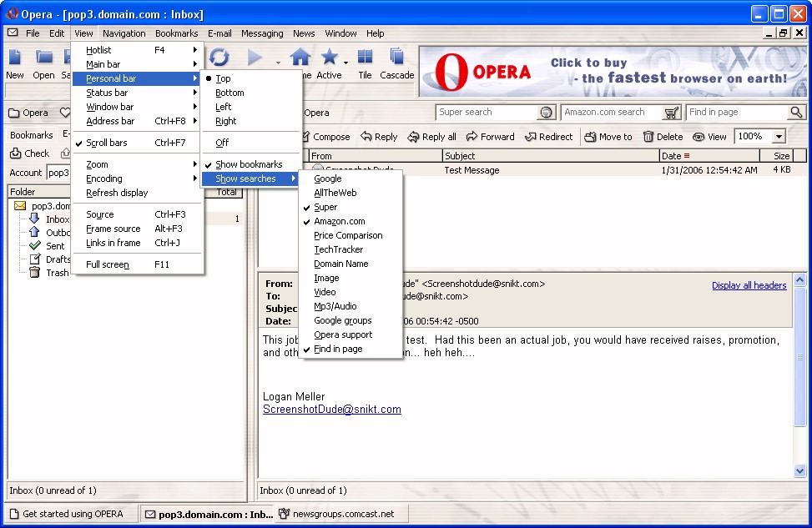Click the Amazon.com search cart icon

(672, 113)
